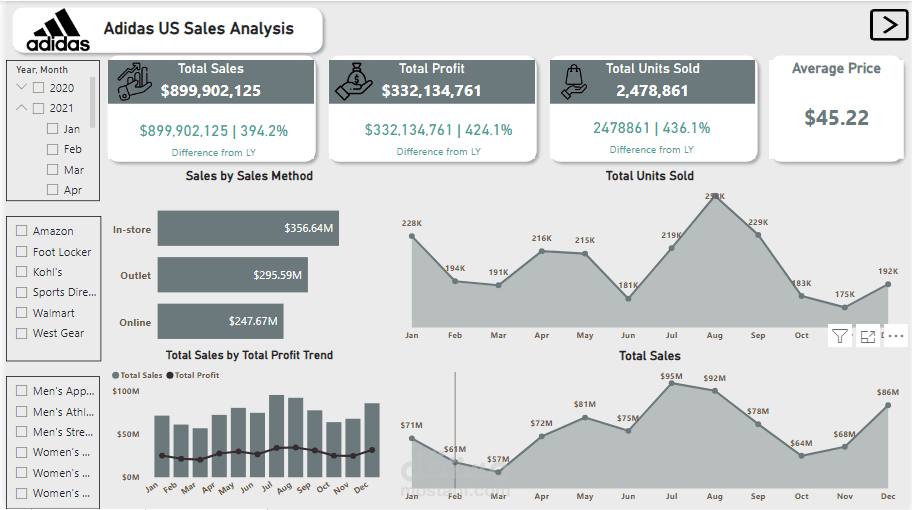Click the Total Profit legend item
The width and height of the screenshot is (912, 510).
coord(193,375)
